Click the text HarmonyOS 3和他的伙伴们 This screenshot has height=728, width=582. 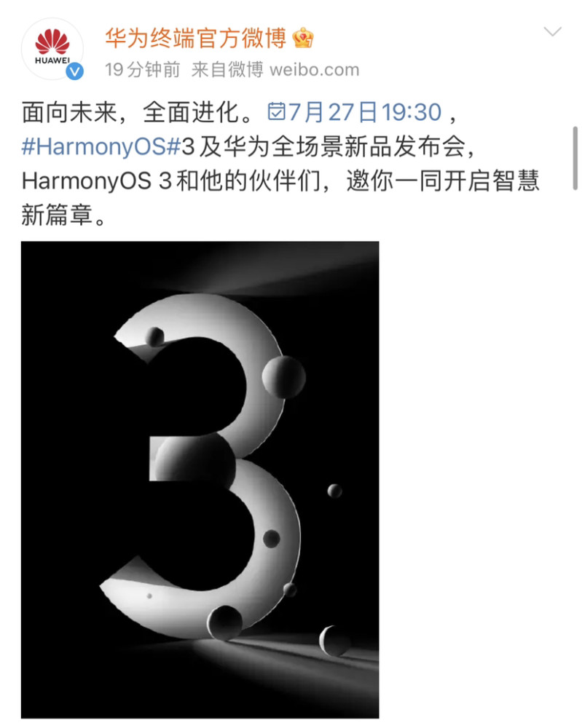(171, 181)
